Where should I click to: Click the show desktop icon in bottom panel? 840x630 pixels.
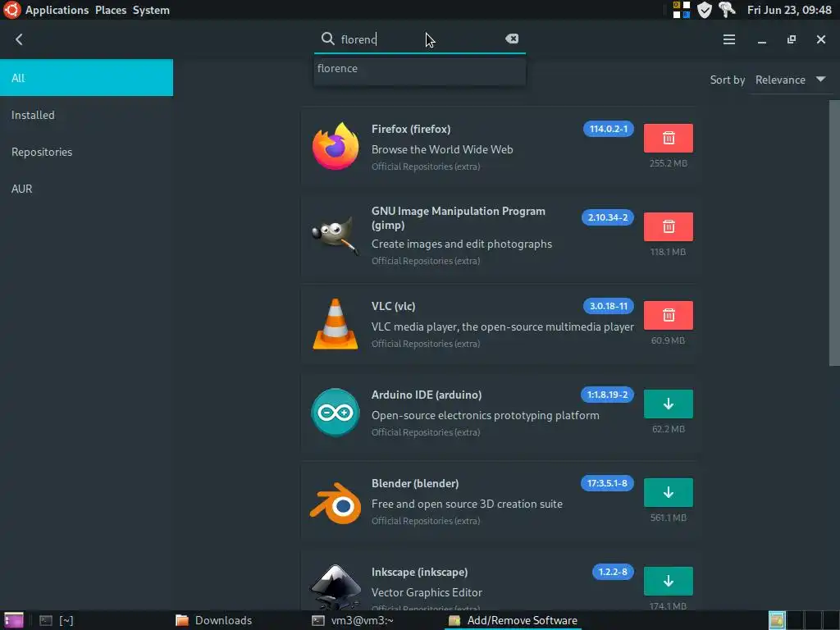coord(13,620)
